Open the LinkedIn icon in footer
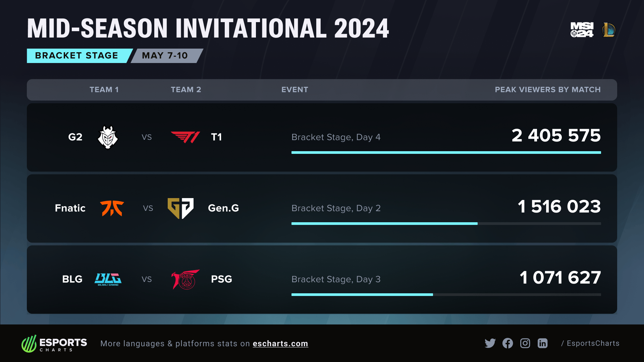 542,343
